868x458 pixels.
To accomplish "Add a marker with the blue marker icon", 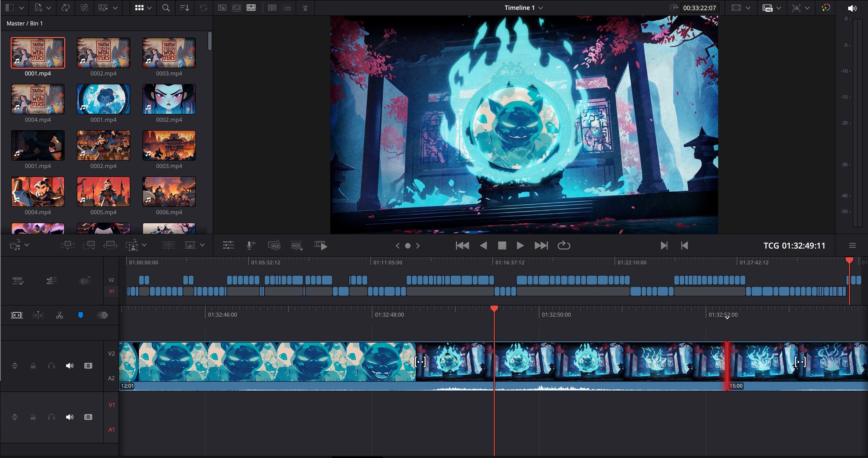I will coord(81,315).
